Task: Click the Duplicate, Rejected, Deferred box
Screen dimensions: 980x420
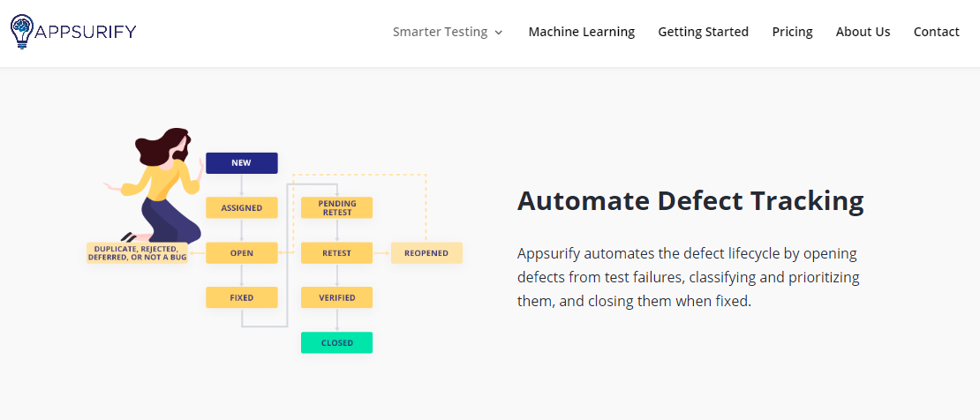Action: tap(137, 253)
